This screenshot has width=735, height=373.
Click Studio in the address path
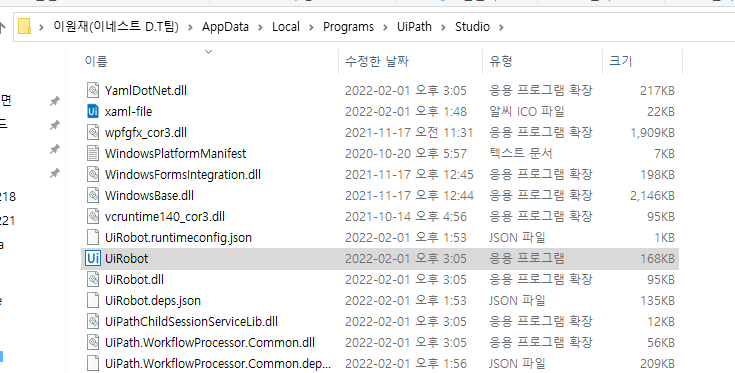click(x=472, y=27)
